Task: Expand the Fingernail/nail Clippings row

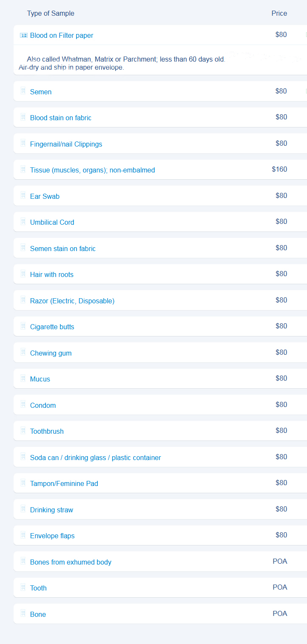Action: click(66, 144)
